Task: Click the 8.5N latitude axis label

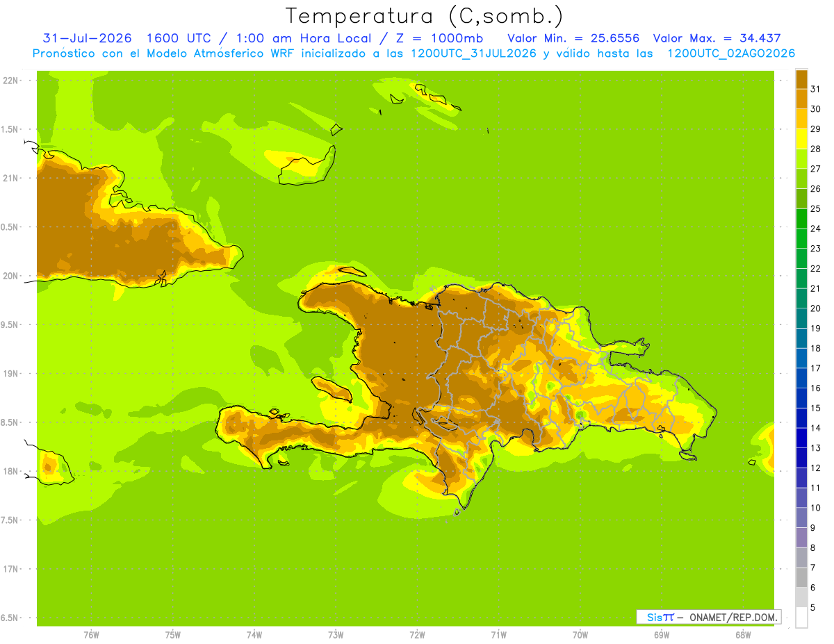Action: click(x=10, y=422)
